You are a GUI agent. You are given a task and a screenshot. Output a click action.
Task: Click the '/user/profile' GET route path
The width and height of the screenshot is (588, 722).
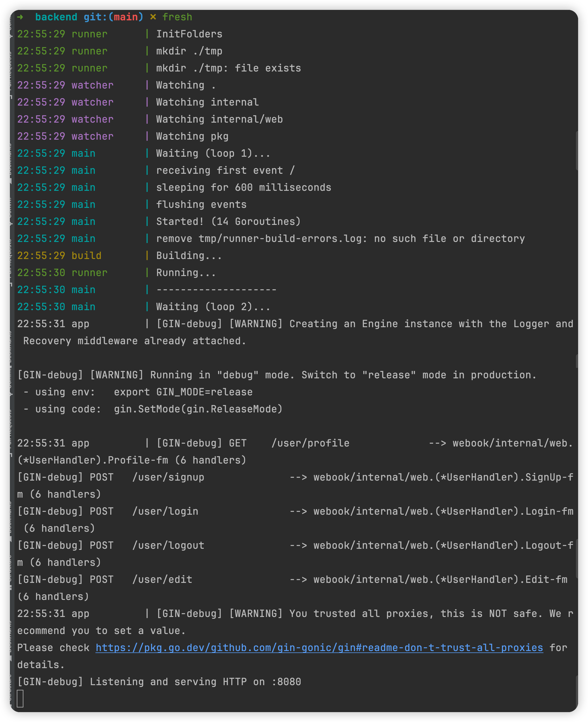click(310, 443)
